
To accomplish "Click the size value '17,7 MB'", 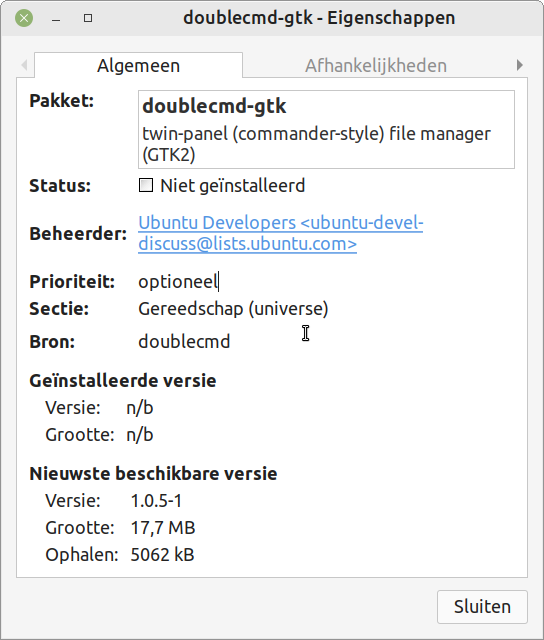I will coord(163,527).
